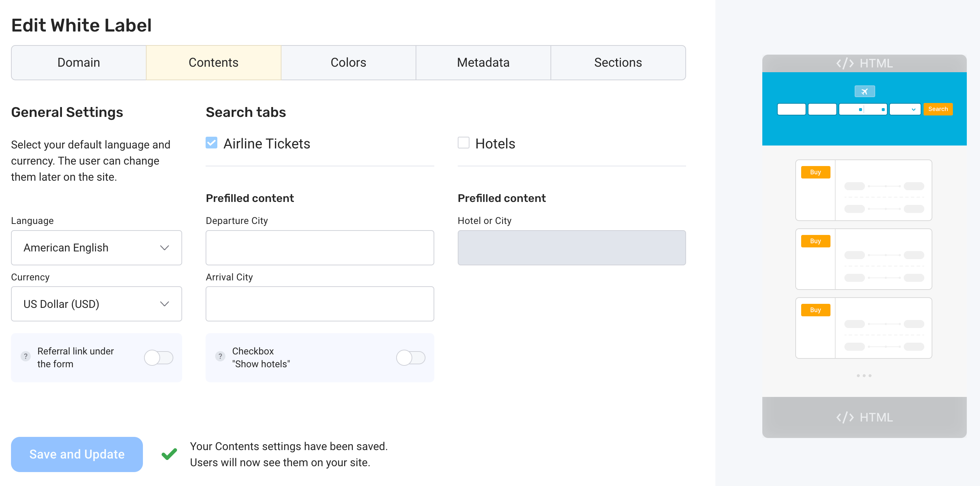The image size is (980, 486).
Task: Click the airplane icon in preview
Action: pos(864,91)
